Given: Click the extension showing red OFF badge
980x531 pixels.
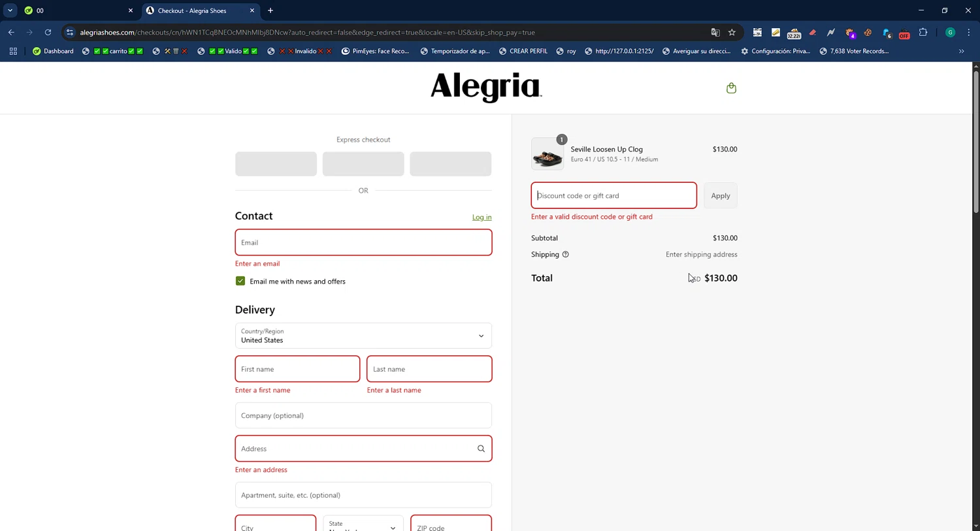Looking at the screenshot, I should [904, 33].
